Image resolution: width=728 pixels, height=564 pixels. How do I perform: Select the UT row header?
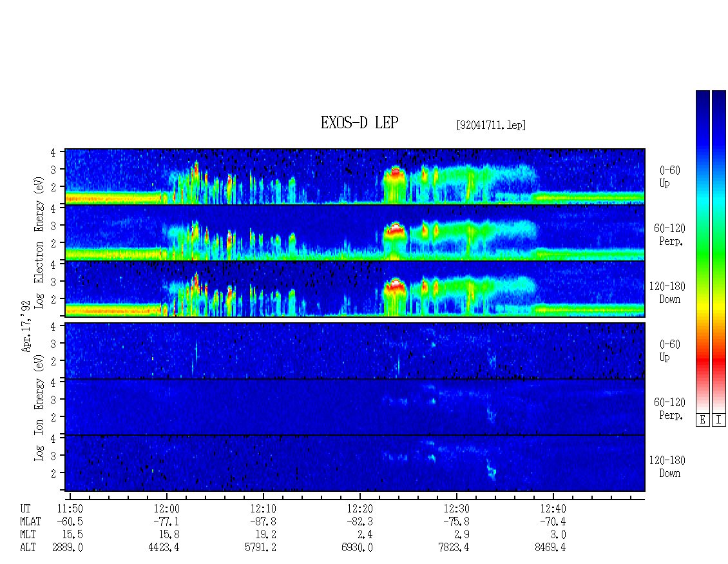coord(25,509)
